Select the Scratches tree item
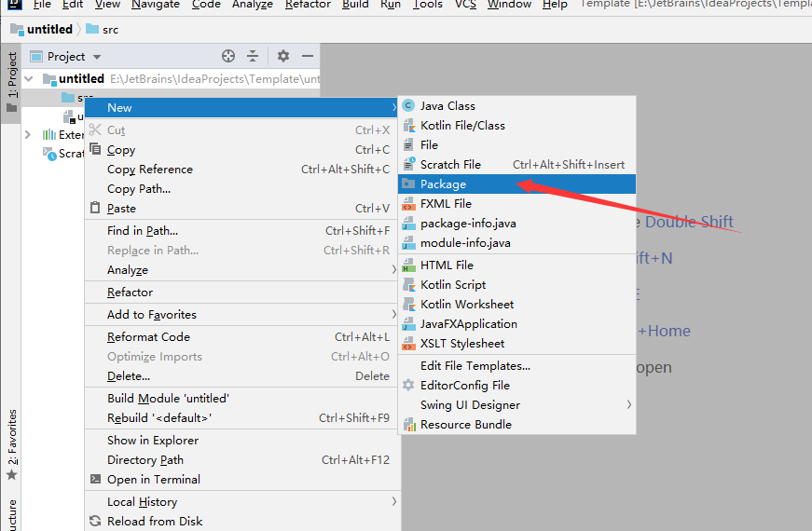812x531 pixels. (x=63, y=154)
